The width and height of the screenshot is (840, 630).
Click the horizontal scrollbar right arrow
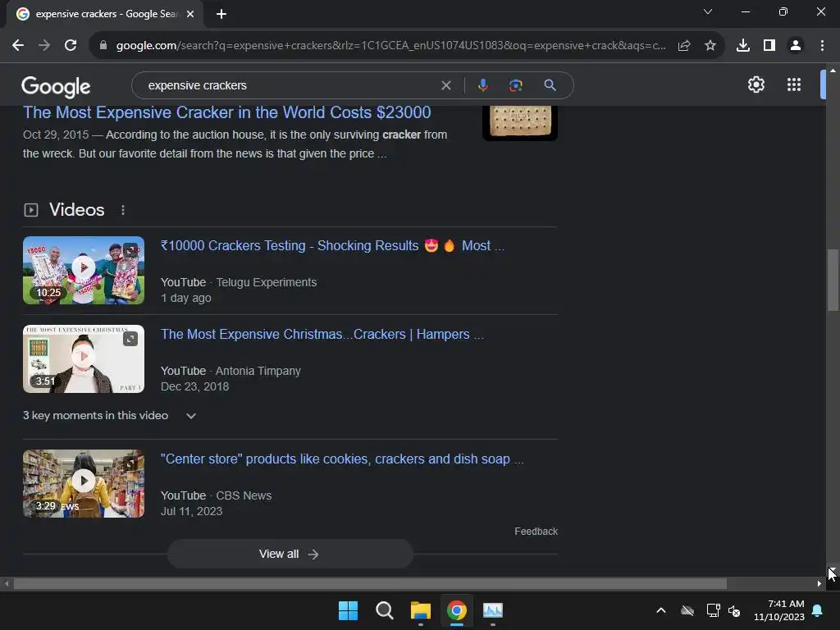[x=819, y=584]
